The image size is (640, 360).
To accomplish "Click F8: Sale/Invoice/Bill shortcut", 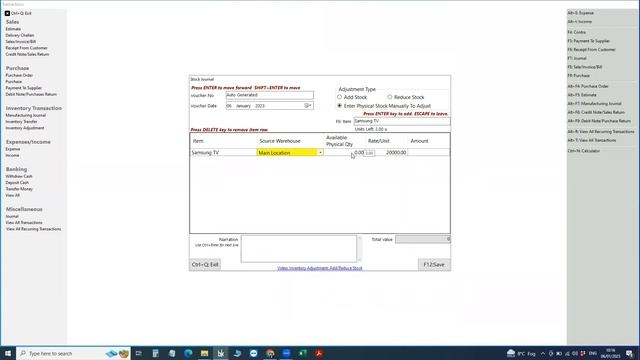I will tap(584, 67).
